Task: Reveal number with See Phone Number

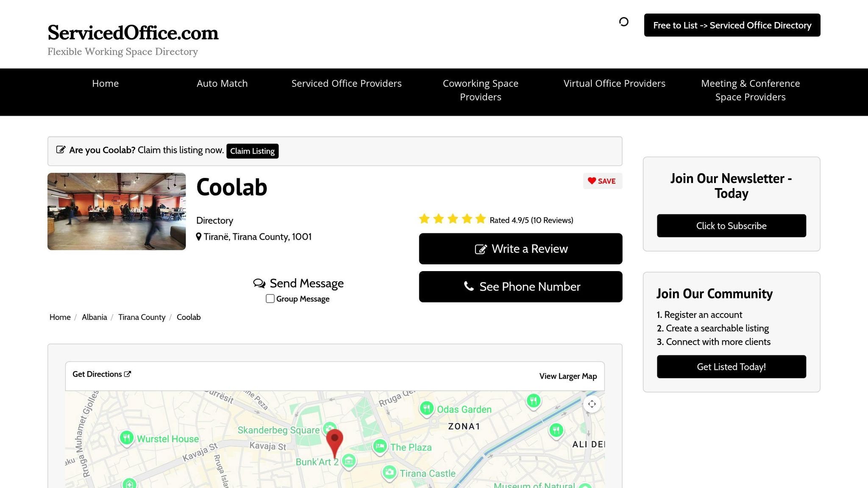Action: (520, 287)
